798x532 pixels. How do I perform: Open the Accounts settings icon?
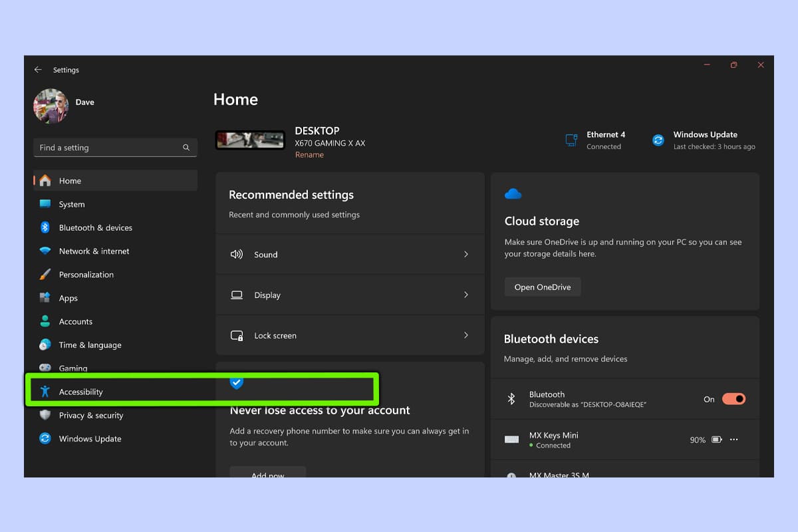45,321
